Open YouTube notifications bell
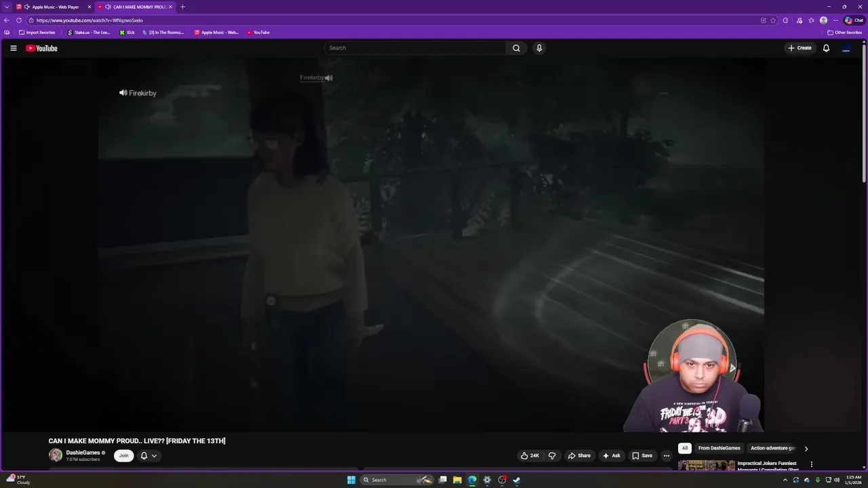The width and height of the screenshot is (868, 488). (x=826, y=48)
